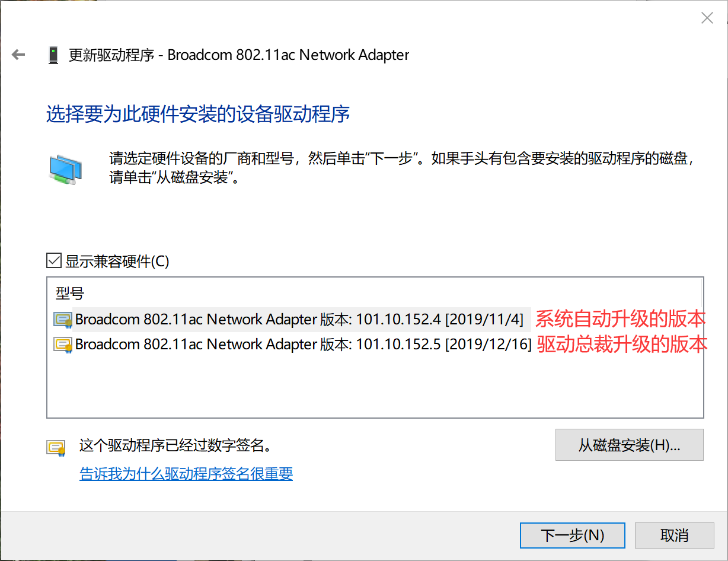Click the certificate icon for driver version 101.10.152.5

[63, 344]
